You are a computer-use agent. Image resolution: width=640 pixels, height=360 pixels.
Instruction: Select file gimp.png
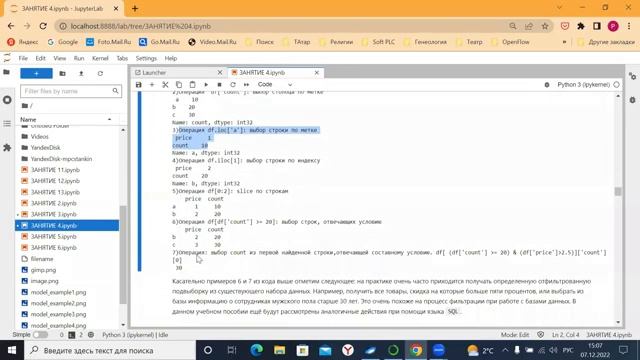(x=43, y=270)
